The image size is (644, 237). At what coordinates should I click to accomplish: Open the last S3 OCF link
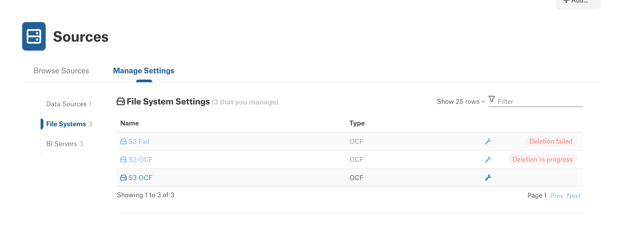(140, 178)
